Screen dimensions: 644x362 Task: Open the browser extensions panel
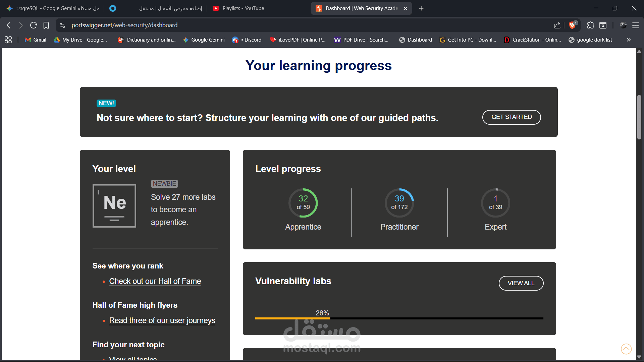(591, 25)
